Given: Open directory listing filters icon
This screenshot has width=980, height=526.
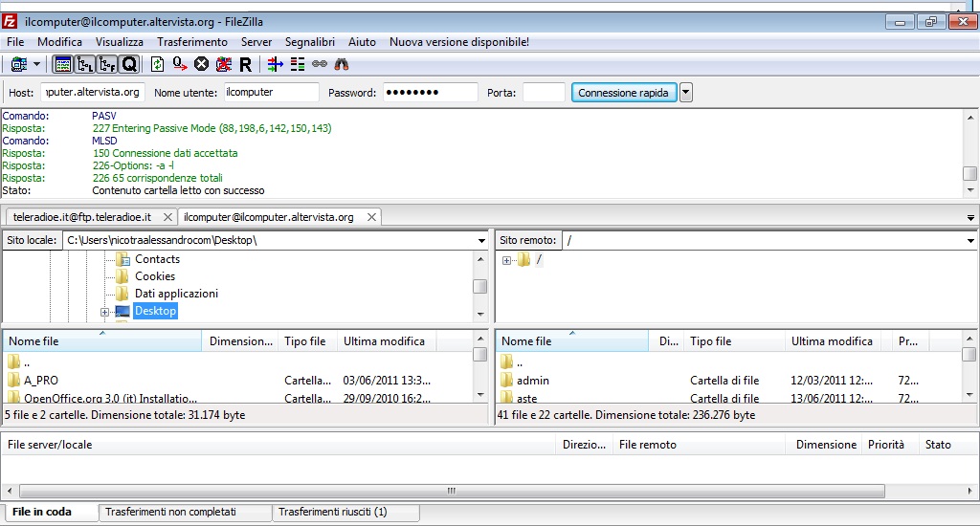Looking at the screenshot, I should (275, 64).
